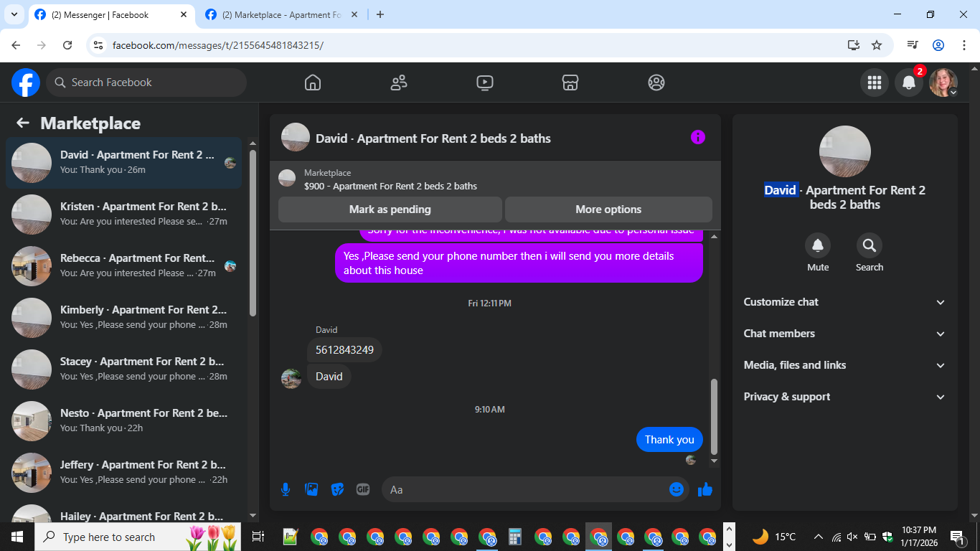Open conversation information purple icon
This screenshot has height=551, width=980.
tap(698, 138)
